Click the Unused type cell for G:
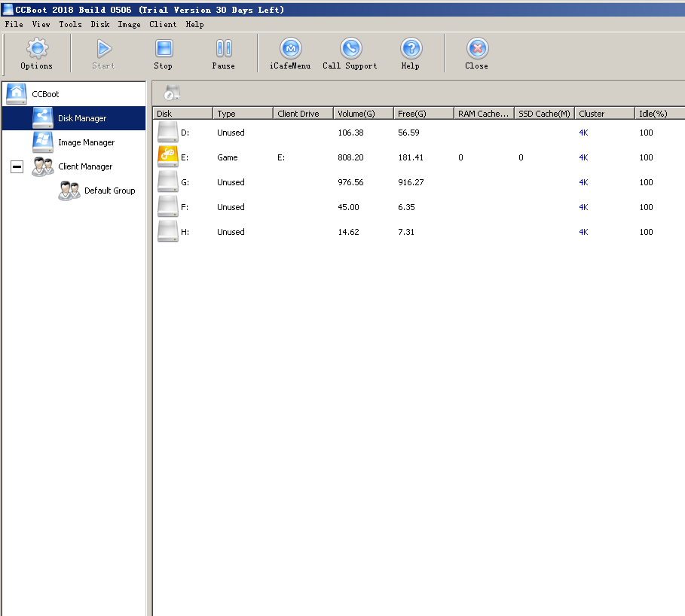Image resolution: width=685 pixels, height=616 pixels. coord(231,182)
